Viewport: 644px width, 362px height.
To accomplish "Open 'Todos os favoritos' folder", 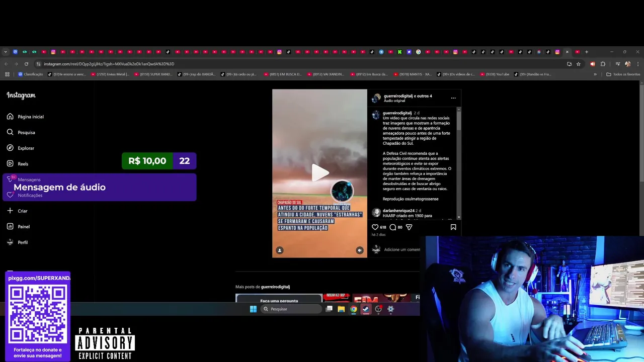I will [x=623, y=74].
